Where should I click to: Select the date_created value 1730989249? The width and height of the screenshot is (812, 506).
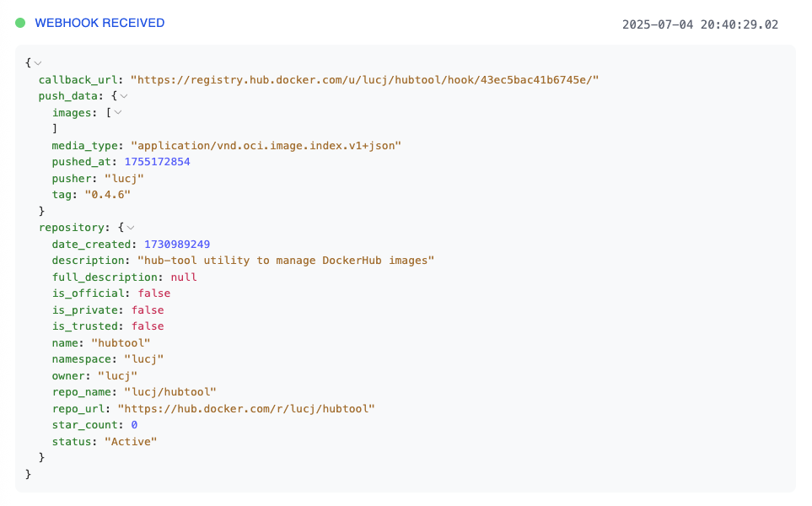coord(177,245)
